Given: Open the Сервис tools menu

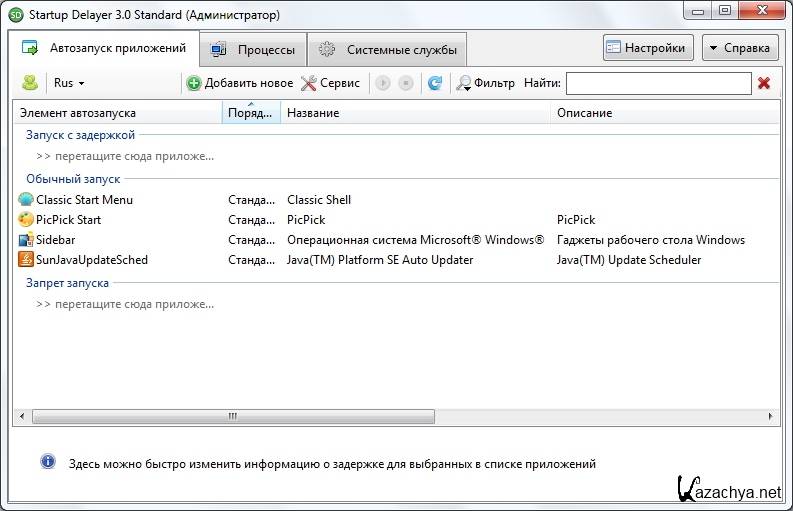Looking at the screenshot, I should [331, 83].
